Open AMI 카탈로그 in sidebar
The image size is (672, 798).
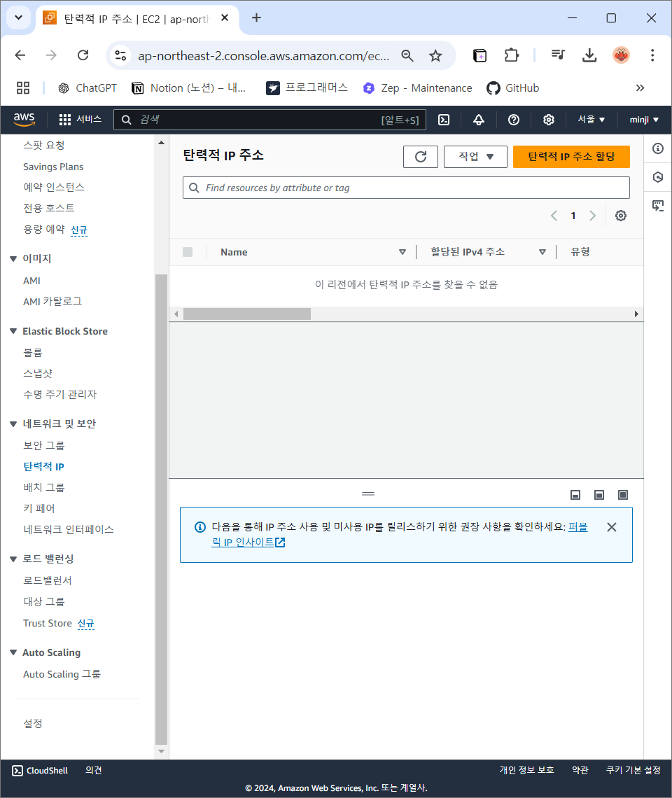click(52, 301)
